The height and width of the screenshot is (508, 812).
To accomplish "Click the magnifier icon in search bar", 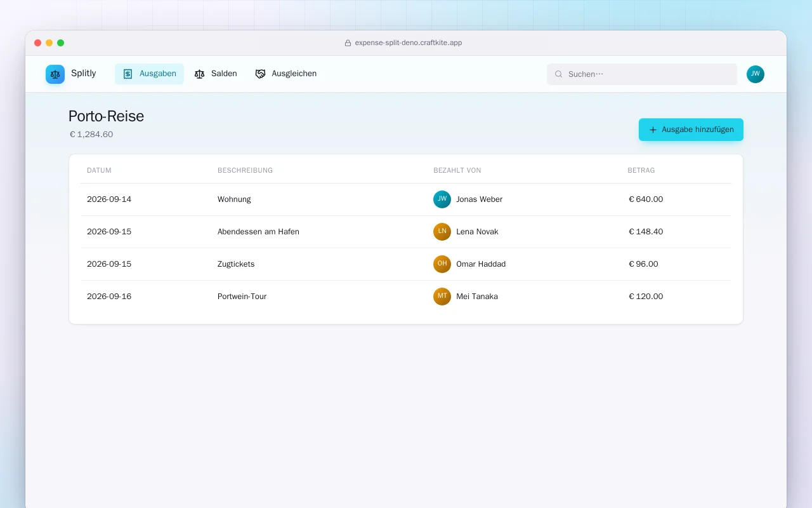I will click(559, 74).
